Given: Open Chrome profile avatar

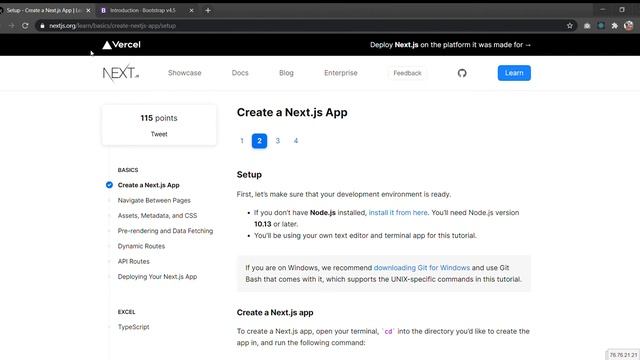Looking at the screenshot, I should pyautogui.click(x=629, y=26).
